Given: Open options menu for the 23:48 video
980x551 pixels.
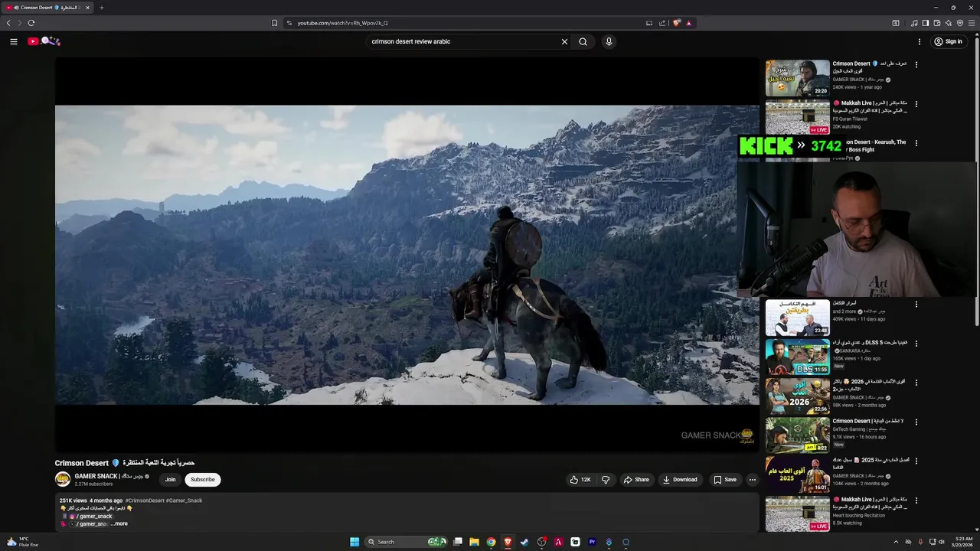Looking at the screenshot, I should (916, 305).
